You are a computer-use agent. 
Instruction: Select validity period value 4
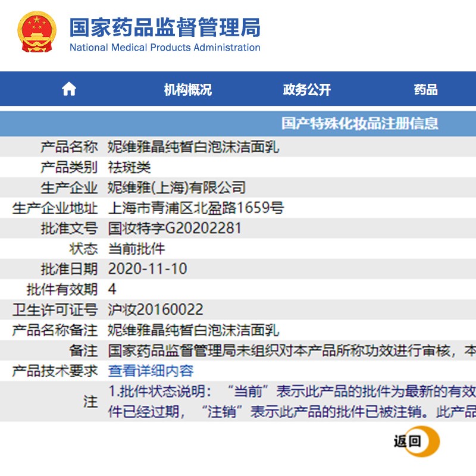click(x=112, y=289)
